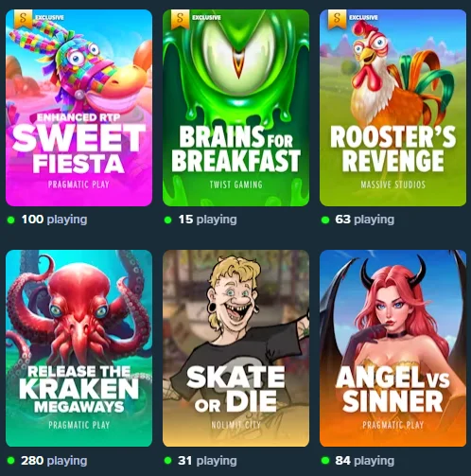Select Release the Kraken Megaways game
The height and width of the screenshot is (476, 471).
[x=78, y=348]
